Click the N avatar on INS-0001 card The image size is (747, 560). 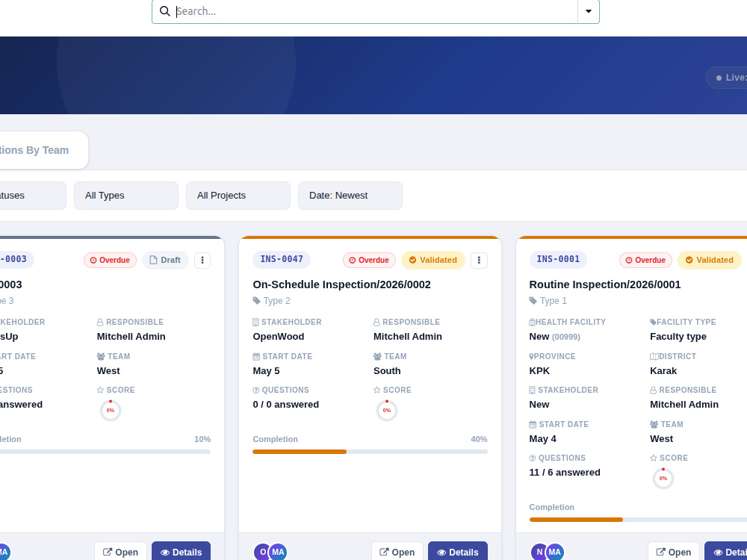[539, 553]
